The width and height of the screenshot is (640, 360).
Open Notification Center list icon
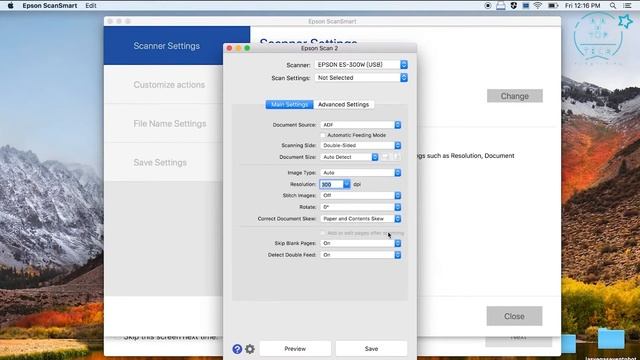[627, 6]
